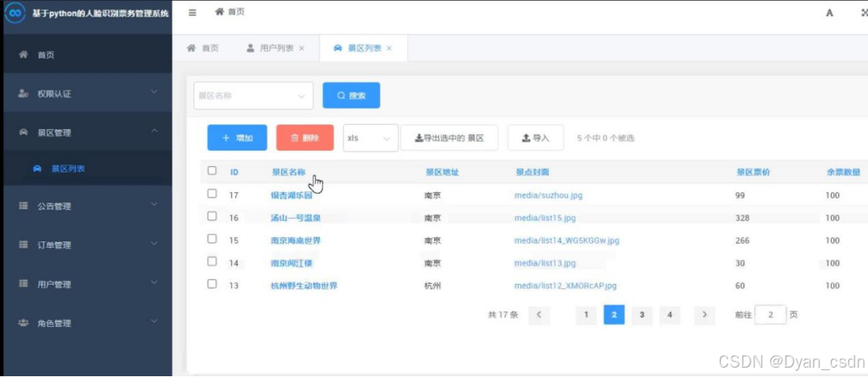Open media/list14_WG5KGGw.jpg link
Screen dimensions: 868x377
pyautogui.click(x=567, y=241)
